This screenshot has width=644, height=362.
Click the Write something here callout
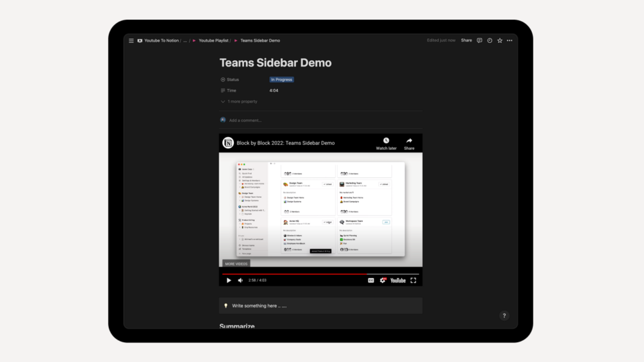click(320, 306)
